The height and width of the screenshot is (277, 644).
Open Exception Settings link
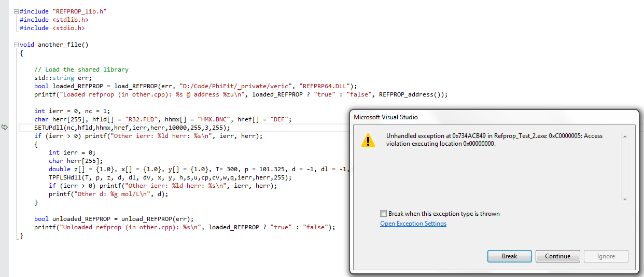point(413,224)
